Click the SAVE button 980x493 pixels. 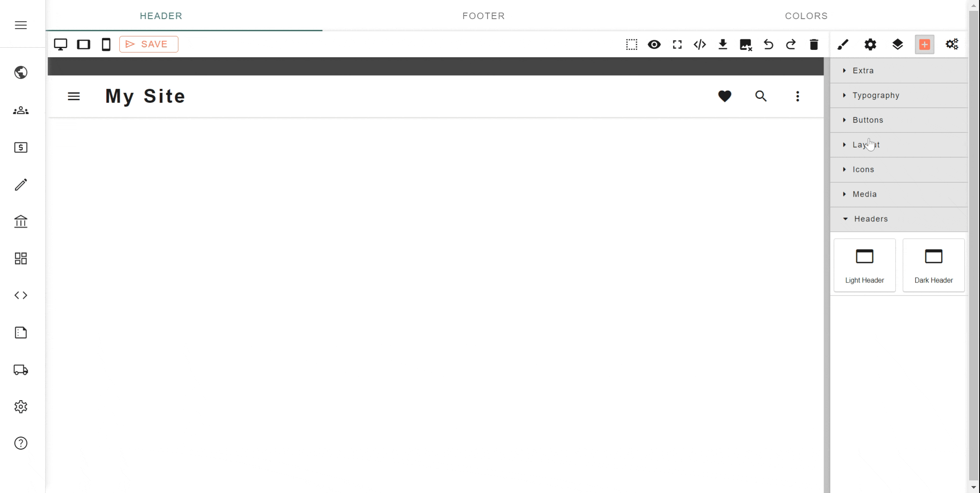(x=149, y=44)
